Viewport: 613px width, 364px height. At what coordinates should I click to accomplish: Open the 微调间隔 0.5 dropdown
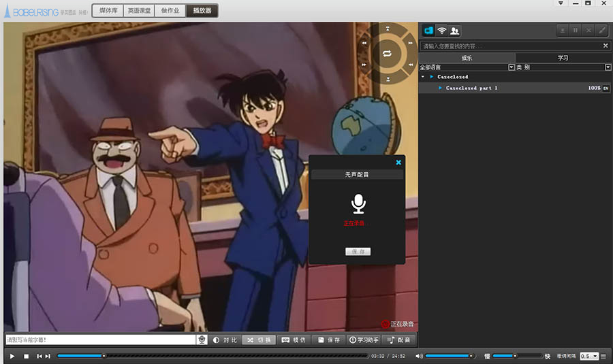coord(589,357)
